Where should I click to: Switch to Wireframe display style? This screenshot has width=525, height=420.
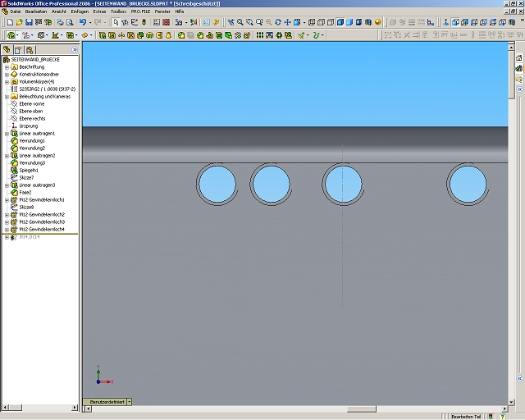(x=312, y=22)
